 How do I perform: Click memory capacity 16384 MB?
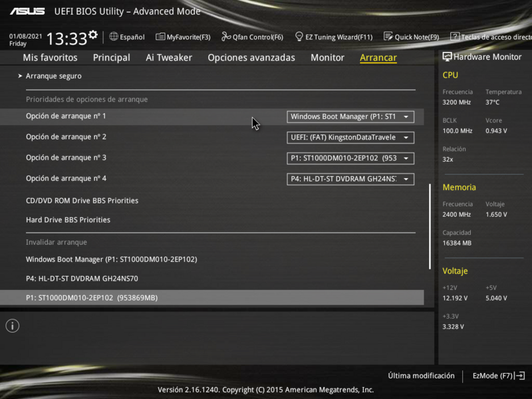(x=457, y=243)
